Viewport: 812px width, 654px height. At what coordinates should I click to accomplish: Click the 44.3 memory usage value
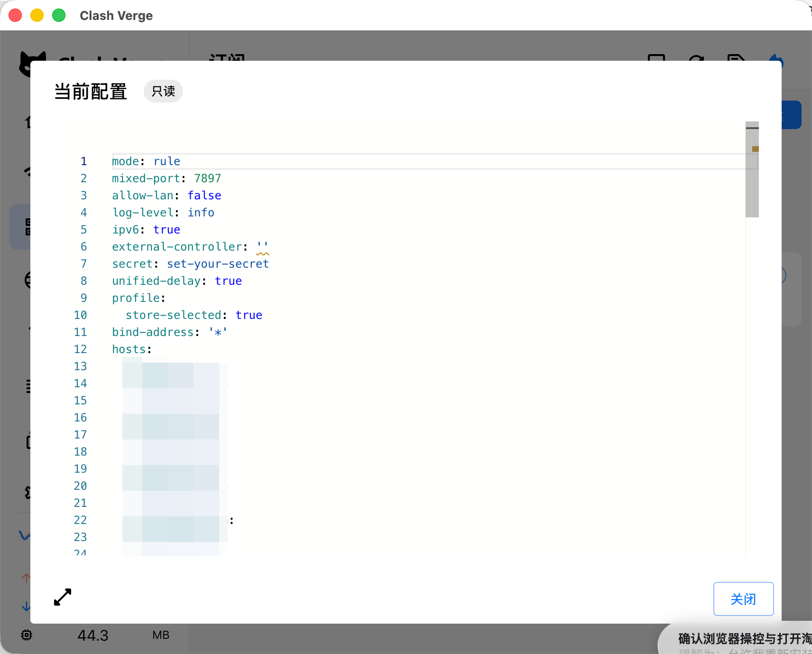tap(93, 635)
